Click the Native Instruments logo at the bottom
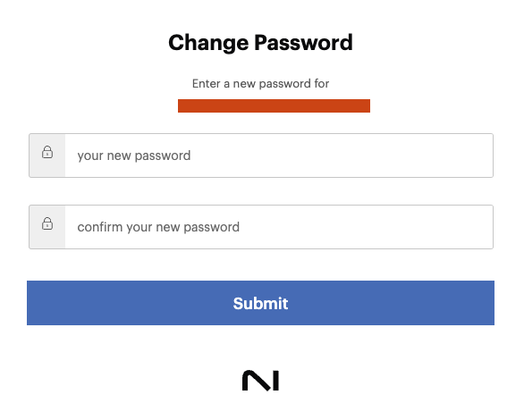This screenshot has height=420, width=524. tap(260, 381)
